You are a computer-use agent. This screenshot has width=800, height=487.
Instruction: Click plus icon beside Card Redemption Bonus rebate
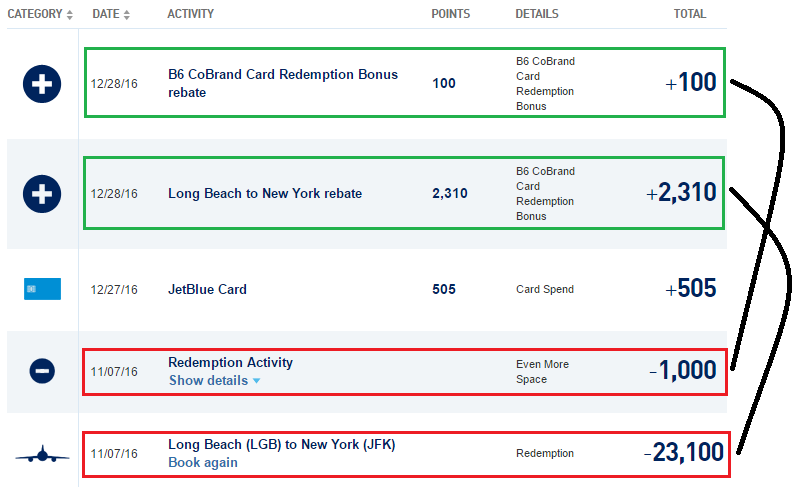(42, 83)
